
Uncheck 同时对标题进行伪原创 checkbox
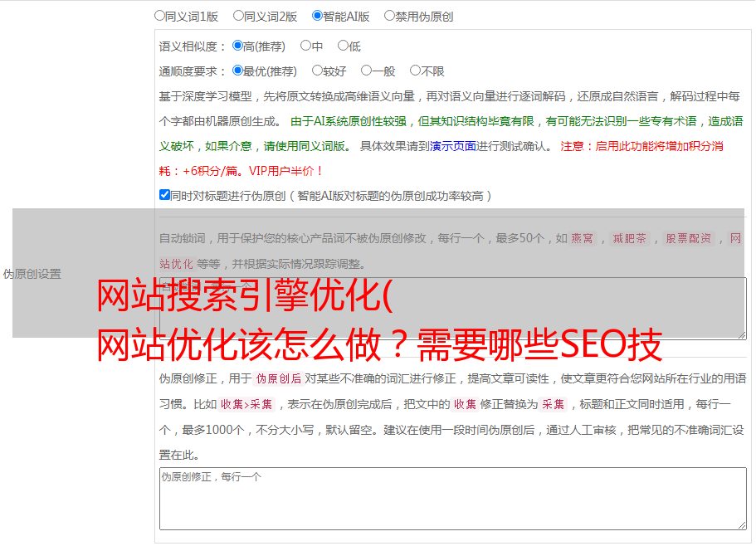pos(164,195)
